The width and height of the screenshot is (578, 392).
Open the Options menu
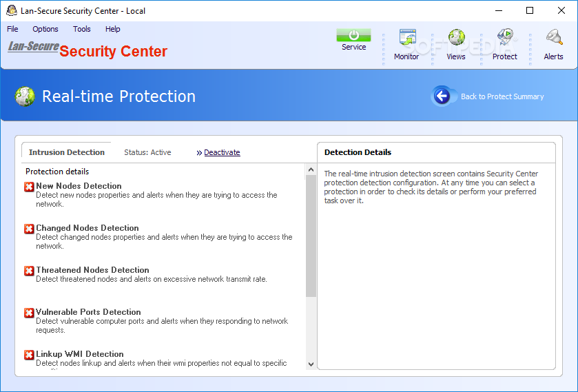point(45,29)
